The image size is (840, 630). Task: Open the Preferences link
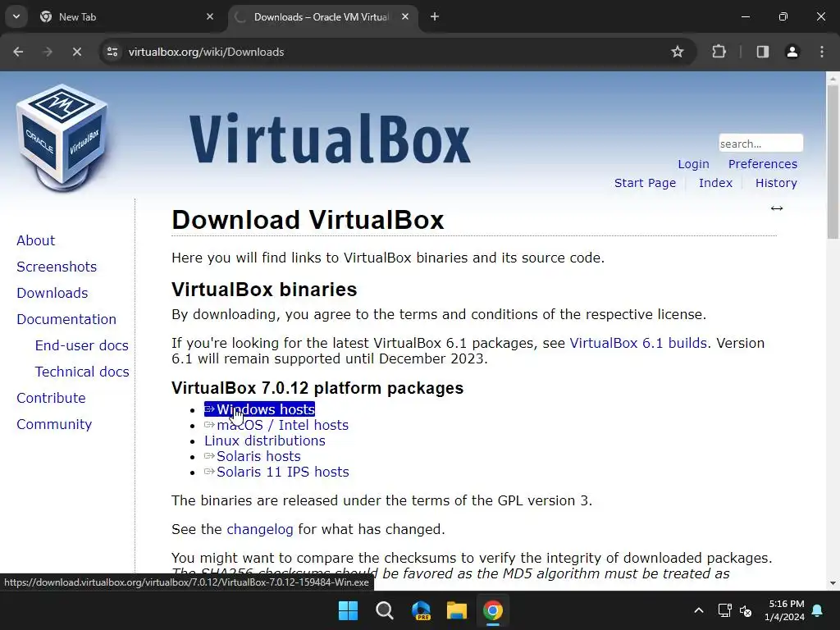click(762, 164)
